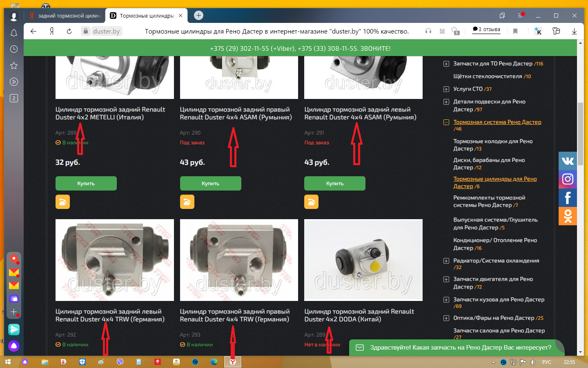Screen dimensions: 588x368
Task: Open the profile avatar at sidebar top
Action: (14, 16)
